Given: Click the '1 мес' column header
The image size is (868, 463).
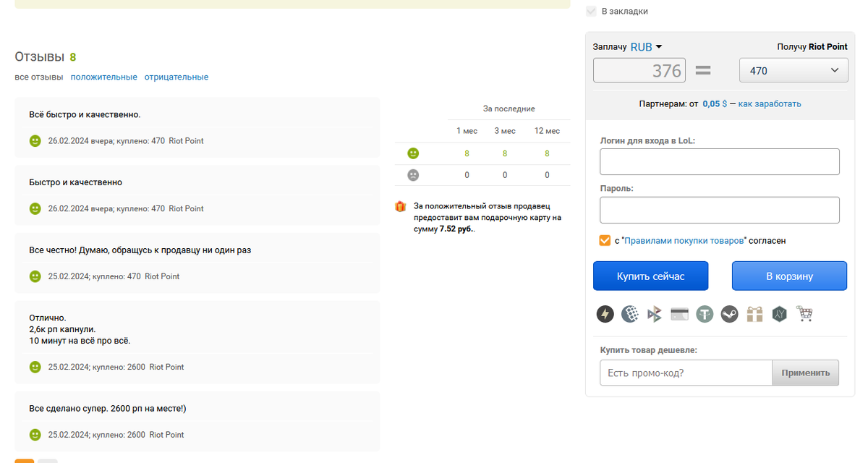Looking at the screenshot, I should point(467,131).
